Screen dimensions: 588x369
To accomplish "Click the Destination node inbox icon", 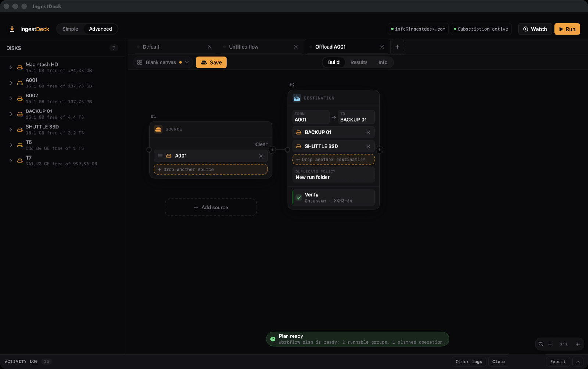I will pos(297,98).
